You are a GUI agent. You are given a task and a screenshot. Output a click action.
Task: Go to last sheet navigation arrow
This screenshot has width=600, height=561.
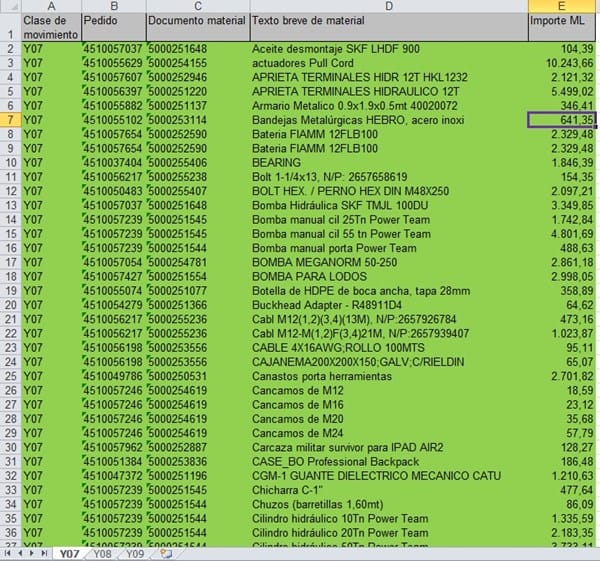click(x=44, y=553)
